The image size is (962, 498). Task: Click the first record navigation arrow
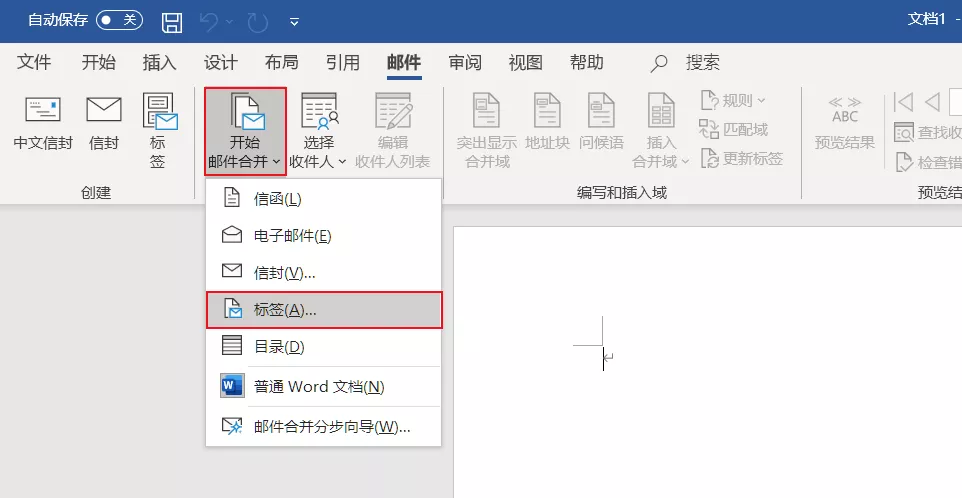click(x=903, y=102)
